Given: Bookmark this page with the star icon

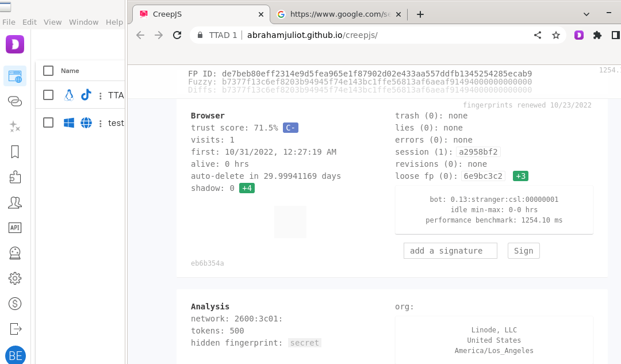Looking at the screenshot, I should pyautogui.click(x=556, y=35).
